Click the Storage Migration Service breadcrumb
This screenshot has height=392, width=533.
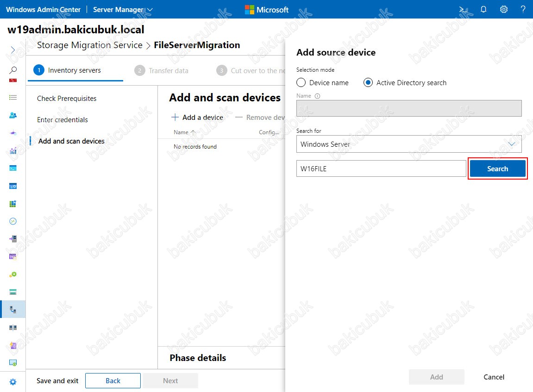coord(90,45)
